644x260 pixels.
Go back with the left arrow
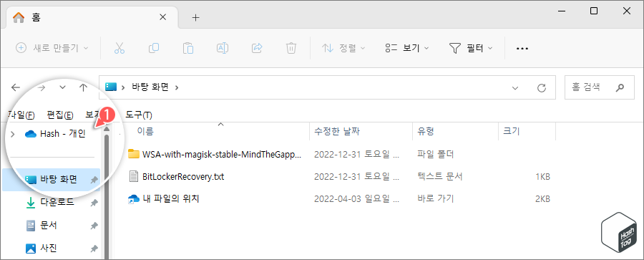pos(16,87)
